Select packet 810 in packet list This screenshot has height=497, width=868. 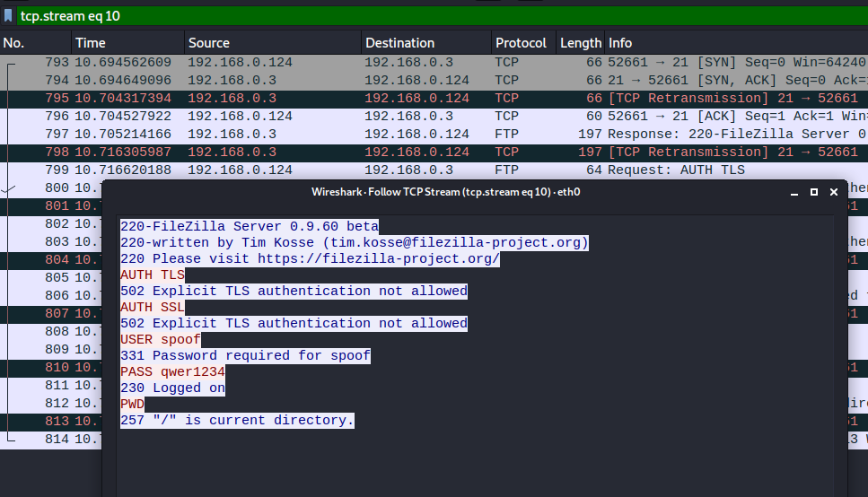[51, 368]
